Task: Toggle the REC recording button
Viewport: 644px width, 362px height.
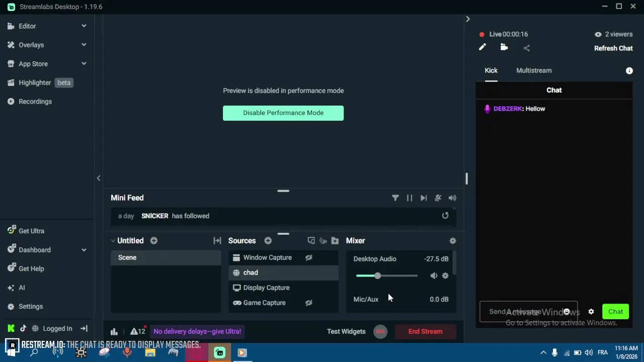Action: pos(380,331)
